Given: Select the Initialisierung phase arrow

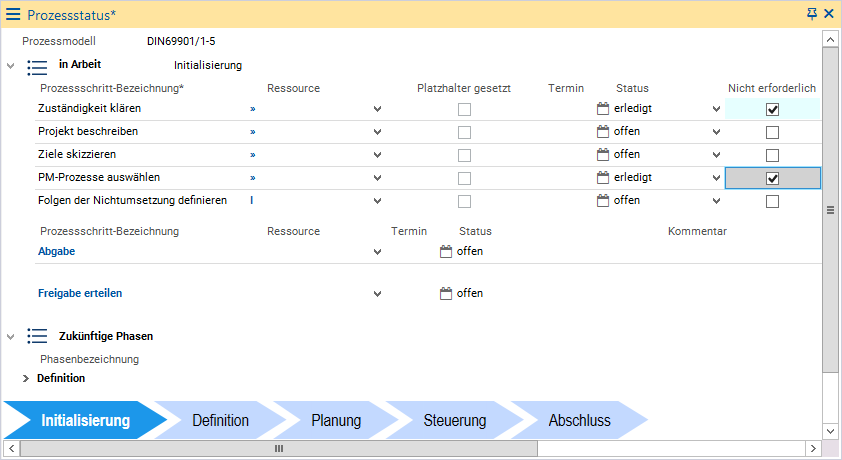Looking at the screenshot, I should click(85, 420).
